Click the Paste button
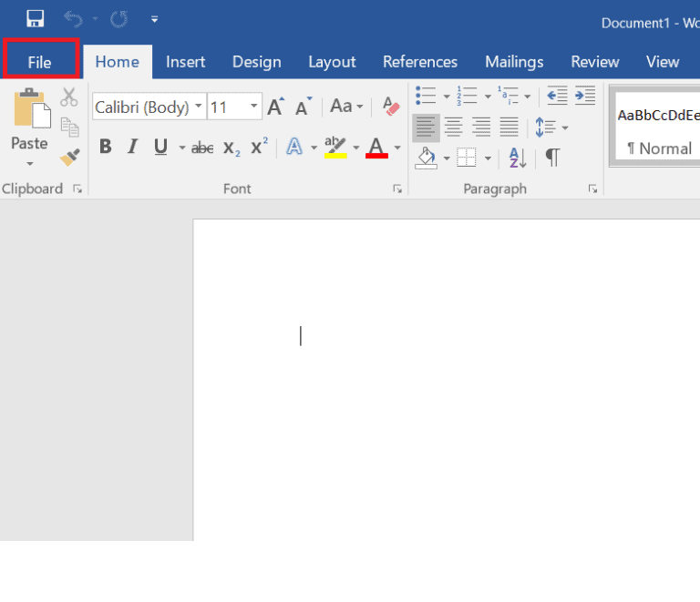Screen dimensions: 700x602 (x=29, y=128)
